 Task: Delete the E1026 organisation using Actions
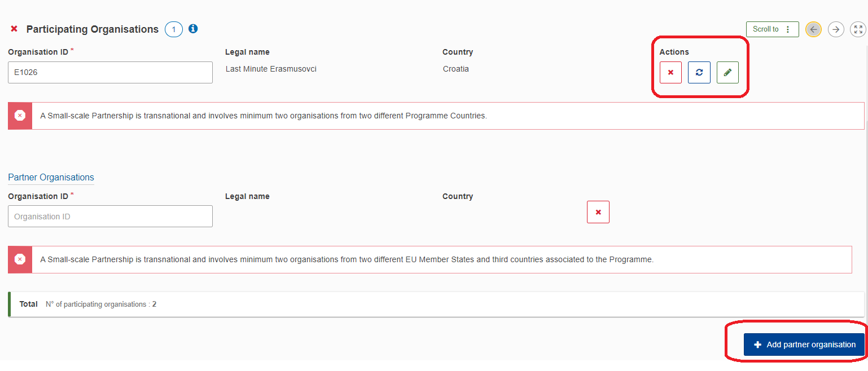click(x=670, y=73)
